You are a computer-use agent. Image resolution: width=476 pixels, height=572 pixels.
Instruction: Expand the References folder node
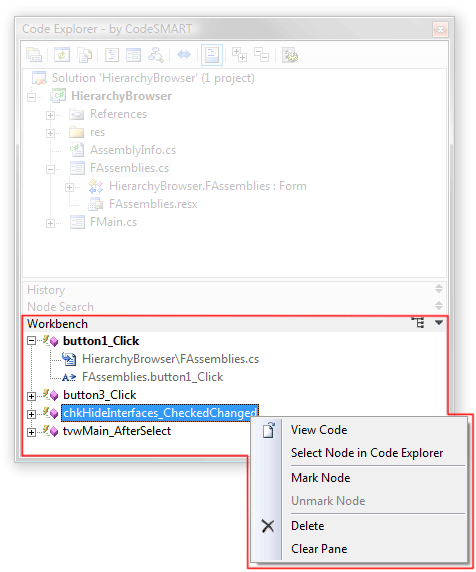point(50,115)
